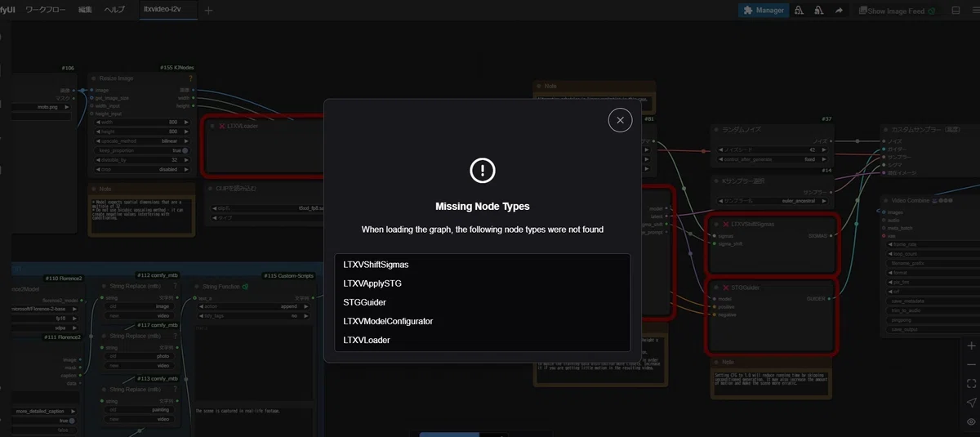980x437 pixels.
Task: Click the red X on LTXVShiftSigmas node
Action: click(726, 223)
